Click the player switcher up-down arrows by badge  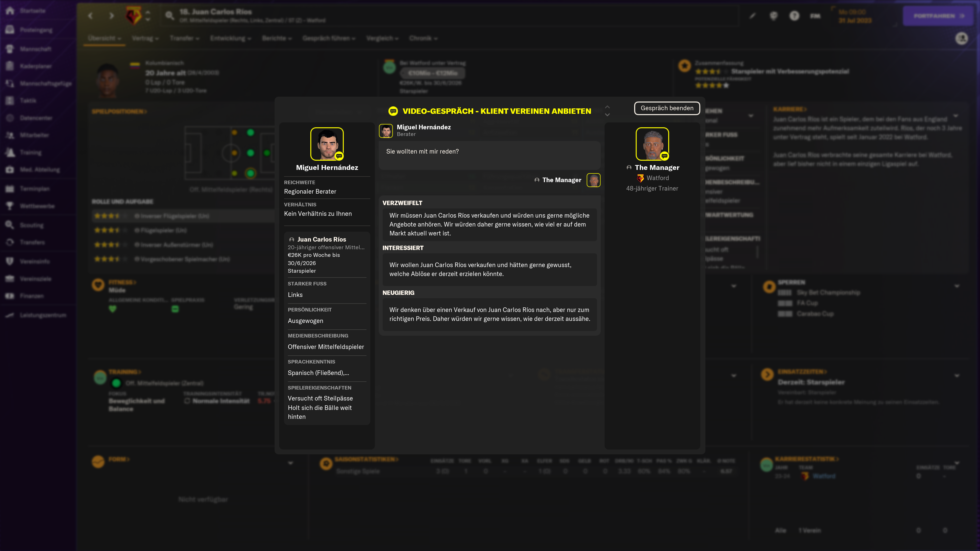[x=148, y=16]
